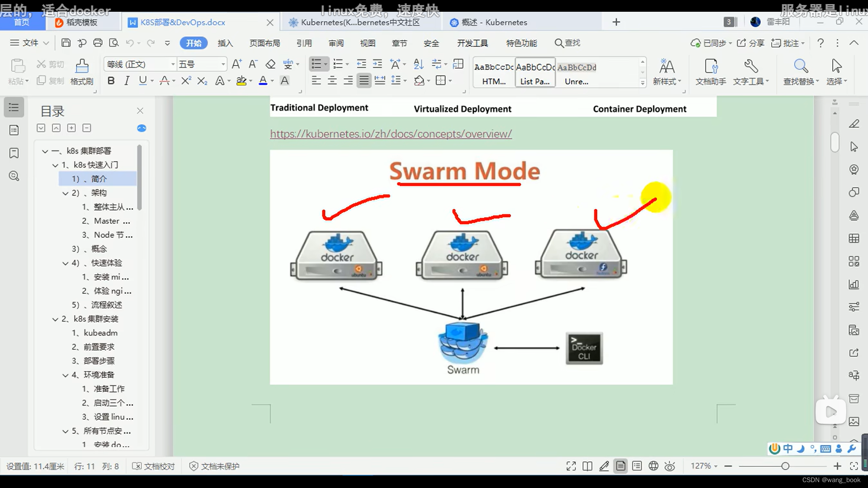Click the Save icon in quick toolbar

(66, 43)
